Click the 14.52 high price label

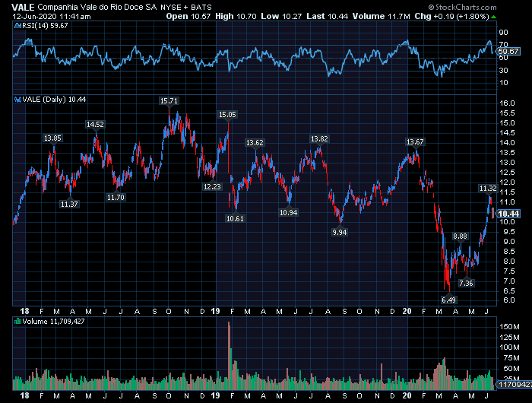pyautogui.click(x=95, y=125)
